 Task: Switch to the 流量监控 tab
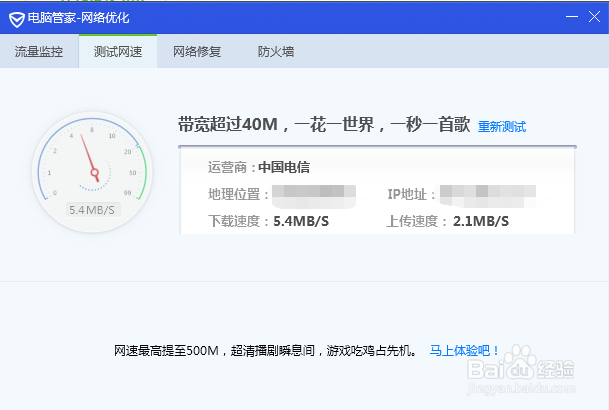pos(39,51)
